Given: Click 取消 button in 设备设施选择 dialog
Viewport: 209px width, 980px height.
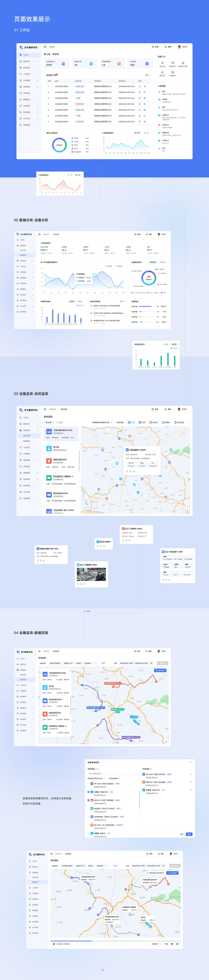Looking at the screenshot, I should pos(182,834).
